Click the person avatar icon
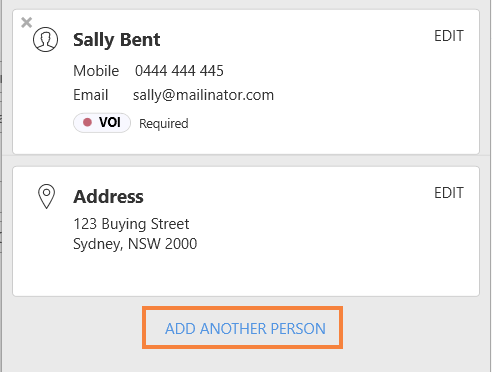Image resolution: width=492 pixels, height=372 pixels. [x=45, y=39]
